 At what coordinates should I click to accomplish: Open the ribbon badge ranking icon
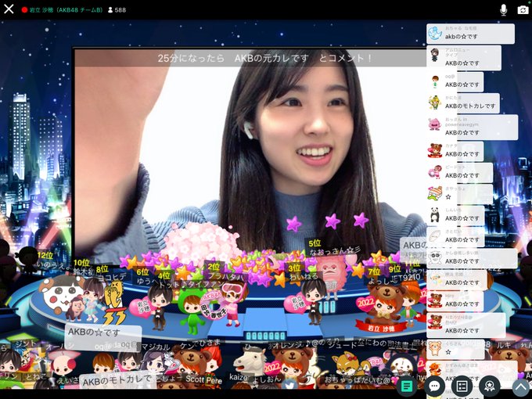click(x=489, y=386)
